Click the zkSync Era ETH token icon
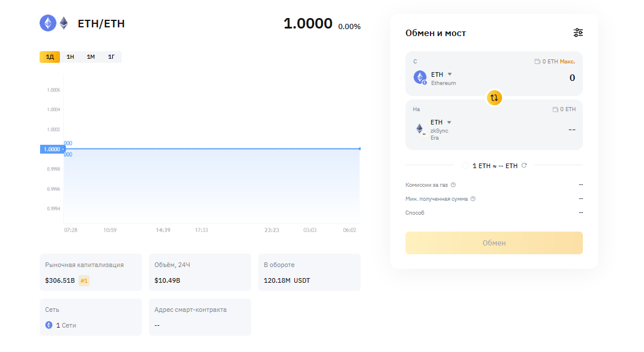644x352 pixels. pos(420,129)
